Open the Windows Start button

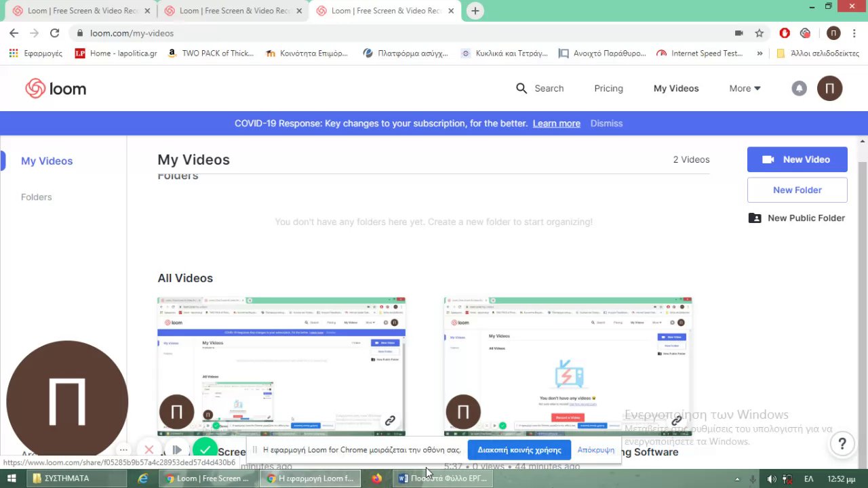coord(12,479)
